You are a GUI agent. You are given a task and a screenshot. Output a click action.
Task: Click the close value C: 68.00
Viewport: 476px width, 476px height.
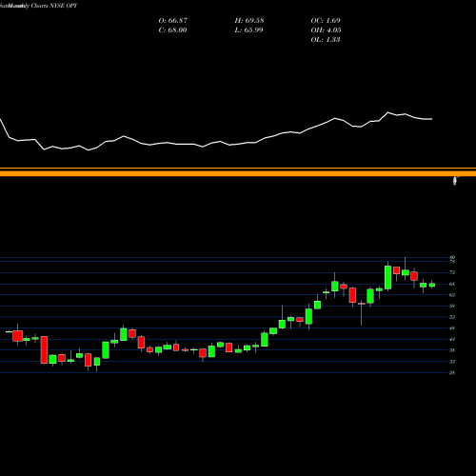click(x=172, y=30)
